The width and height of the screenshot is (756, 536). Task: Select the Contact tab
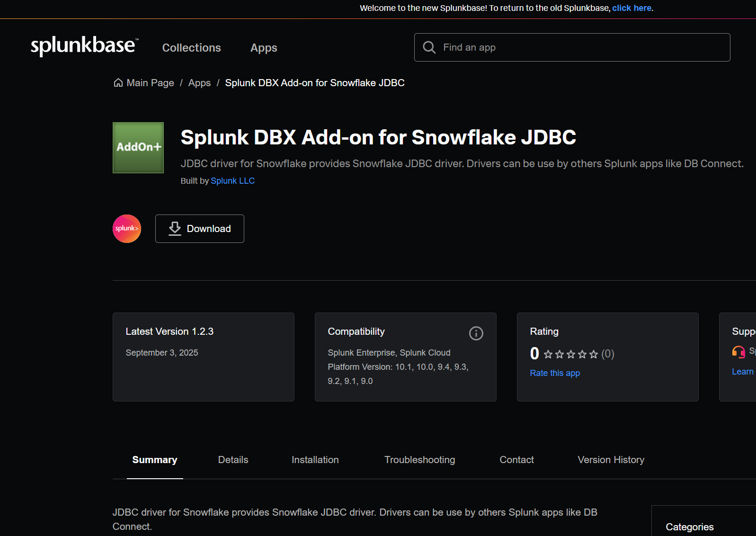[x=517, y=460]
